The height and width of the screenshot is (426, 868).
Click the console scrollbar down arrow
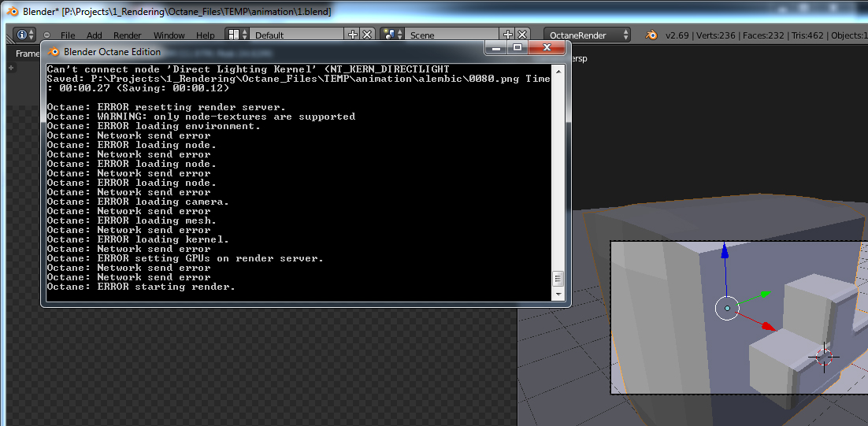[558, 294]
